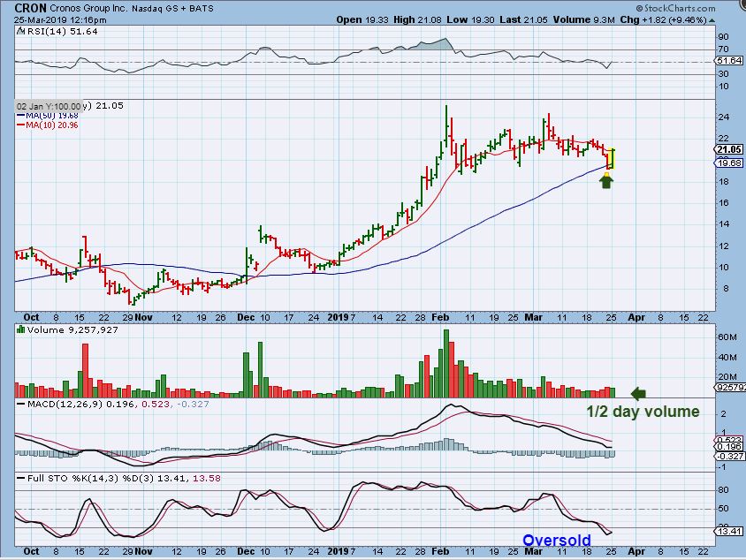This screenshot has width=746, height=560.
Task: Click the 02 Jan Y:100.00 tooltip
Action: [x=49, y=107]
